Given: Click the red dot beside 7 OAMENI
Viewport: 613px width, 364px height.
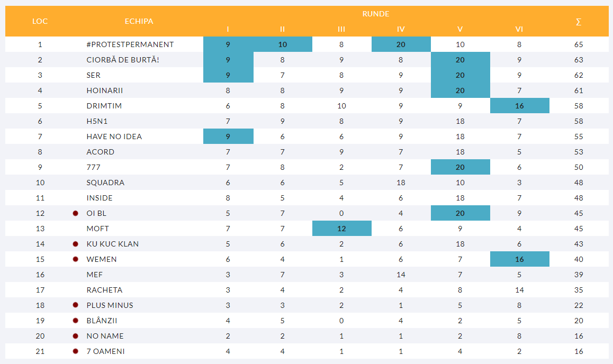Looking at the screenshot, I should (75, 351).
